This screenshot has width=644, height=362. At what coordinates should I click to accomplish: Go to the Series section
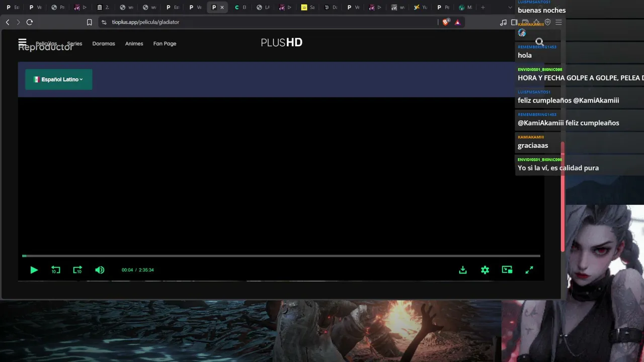pos(74,44)
